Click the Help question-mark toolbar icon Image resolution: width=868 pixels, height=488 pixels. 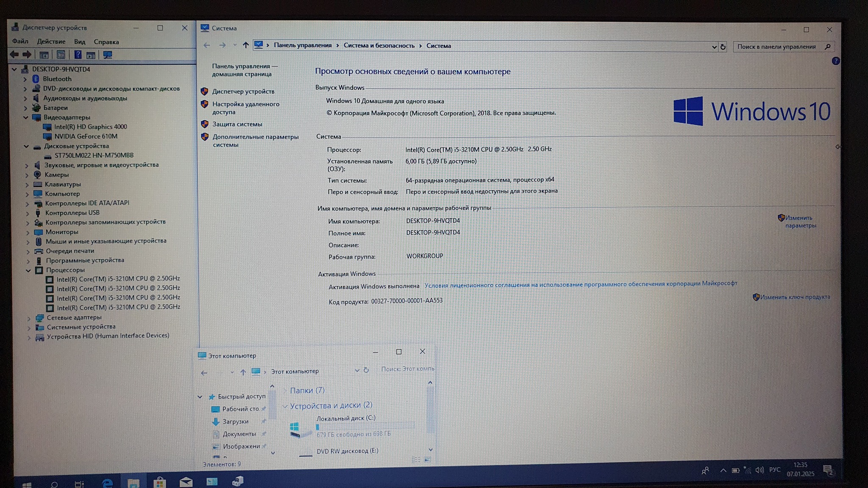coord(78,55)
